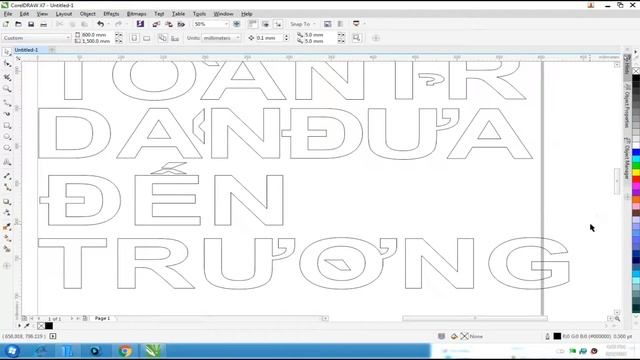Set page to Landscape orientation
640x360 pixels.
147,38
